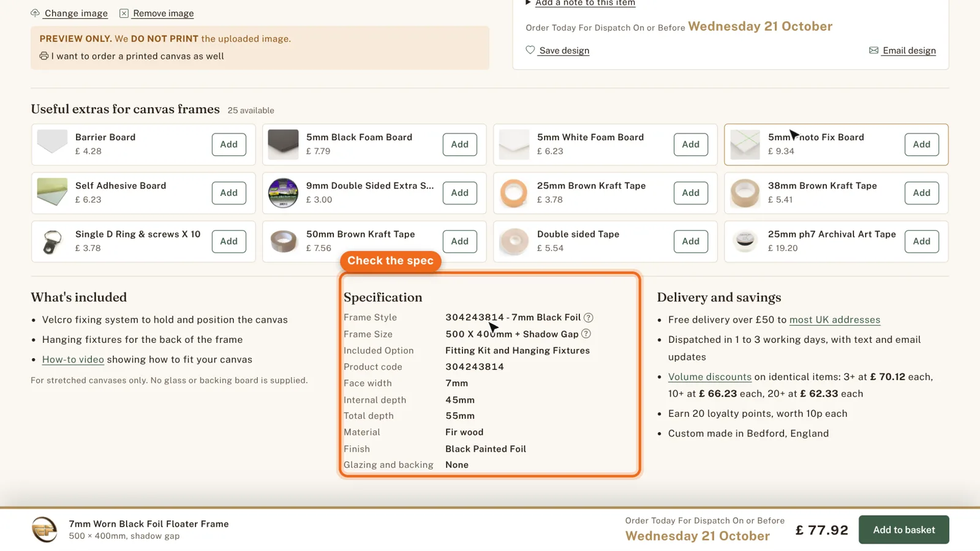Click Email design link
980x551 pixels.
pos(909,50)
